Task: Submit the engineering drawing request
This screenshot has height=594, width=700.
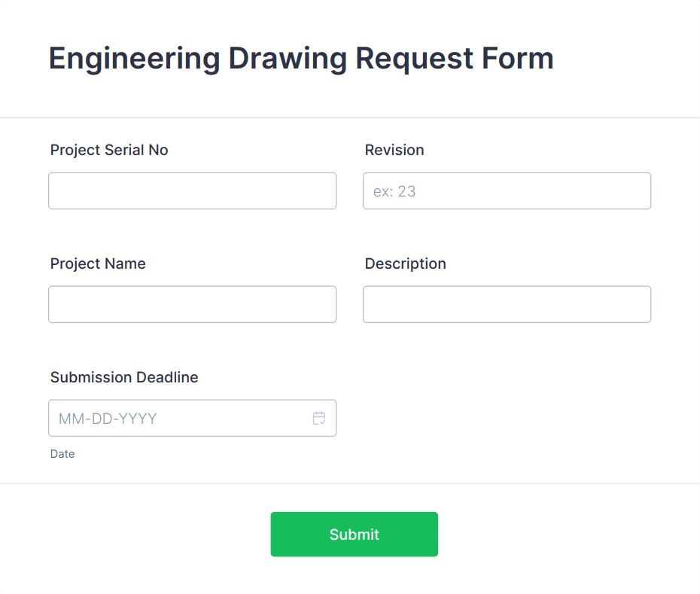Action: click(x=354, y=534)
